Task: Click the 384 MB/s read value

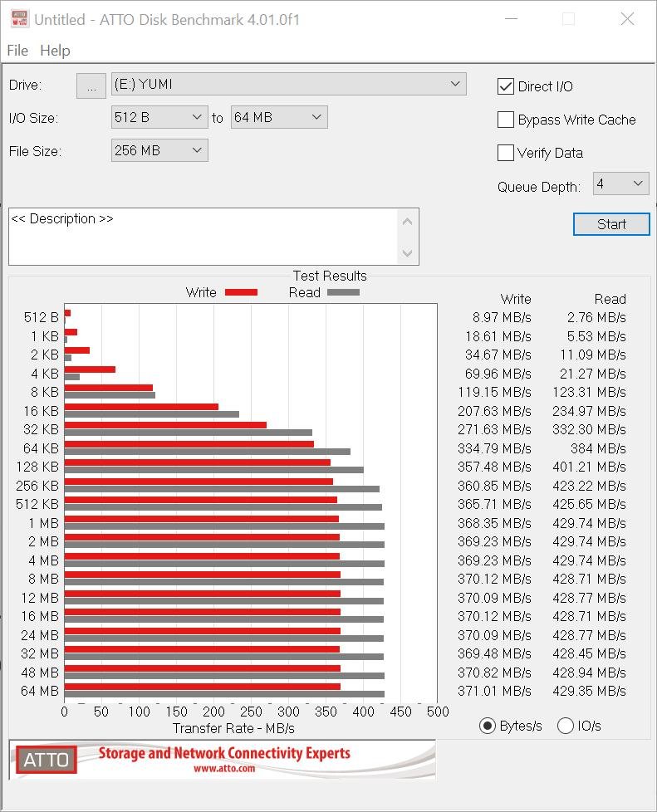Action: (x=598, y=448)
